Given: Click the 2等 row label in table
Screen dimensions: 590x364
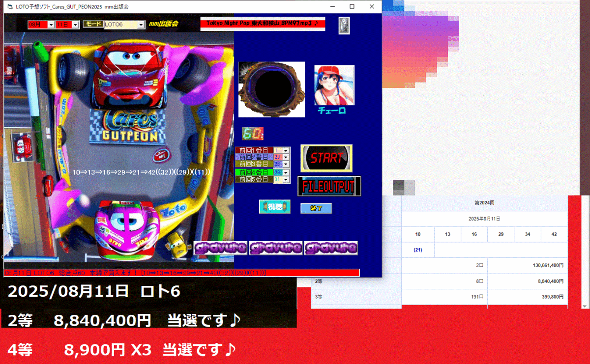Looking at the screenshot, I should coord(319,281).
